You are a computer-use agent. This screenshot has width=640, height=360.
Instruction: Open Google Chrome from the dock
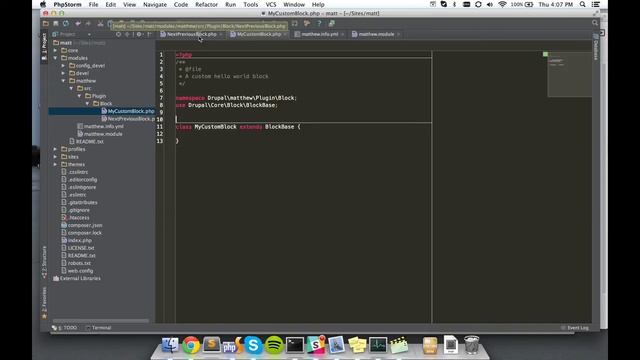(191, 345)
